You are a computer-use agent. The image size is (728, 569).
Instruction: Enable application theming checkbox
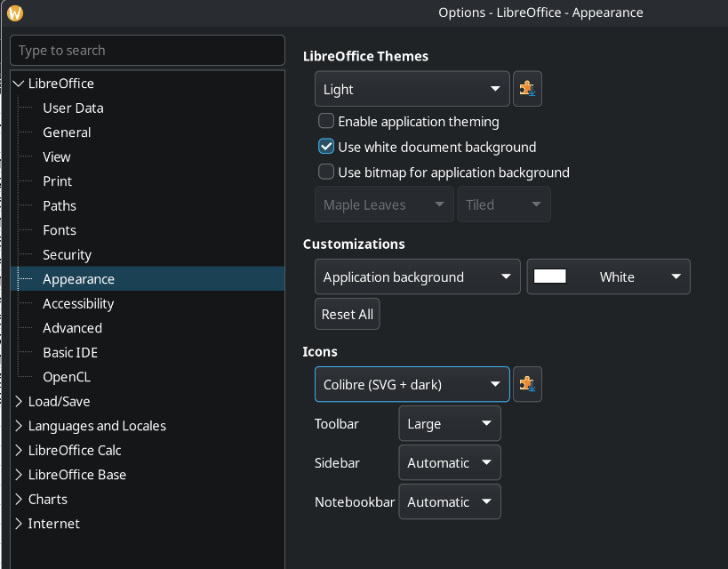pyautogui.click(x=327, y=121)
